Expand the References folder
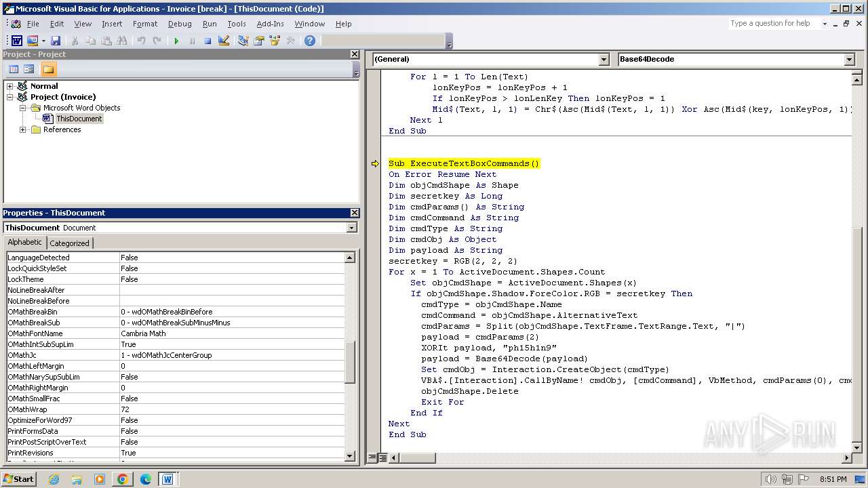This screenshot has height=488, width=868. coord(23,129)
